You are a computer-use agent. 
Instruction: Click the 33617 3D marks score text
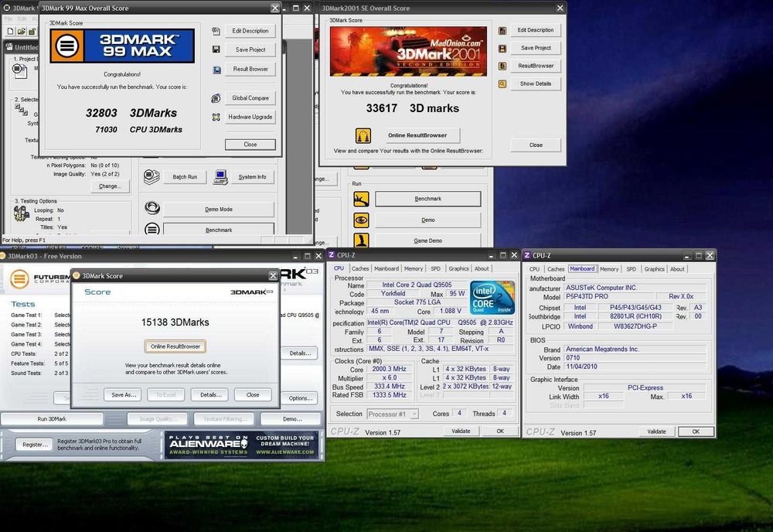pyautogui.click(x=412, y=108)
